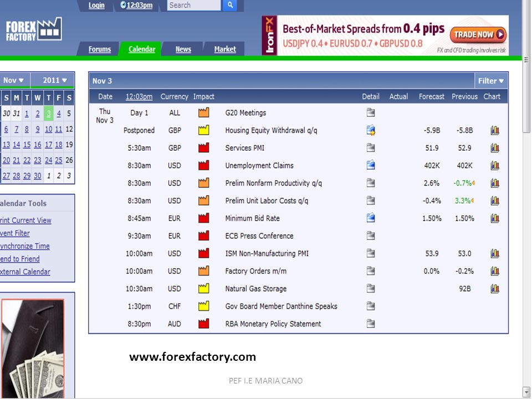The height and width of the screenshot is (399, 532).
Task: Open chart for Factory Orders m/m
Action: click(495, 271)
